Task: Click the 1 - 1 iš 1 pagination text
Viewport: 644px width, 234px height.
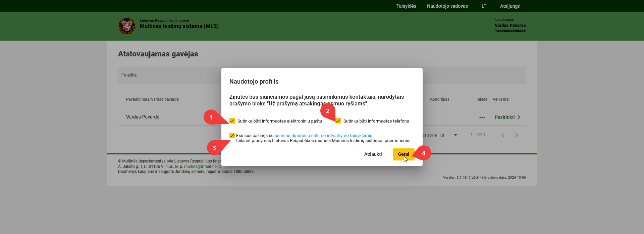Action: click(478, 135)
